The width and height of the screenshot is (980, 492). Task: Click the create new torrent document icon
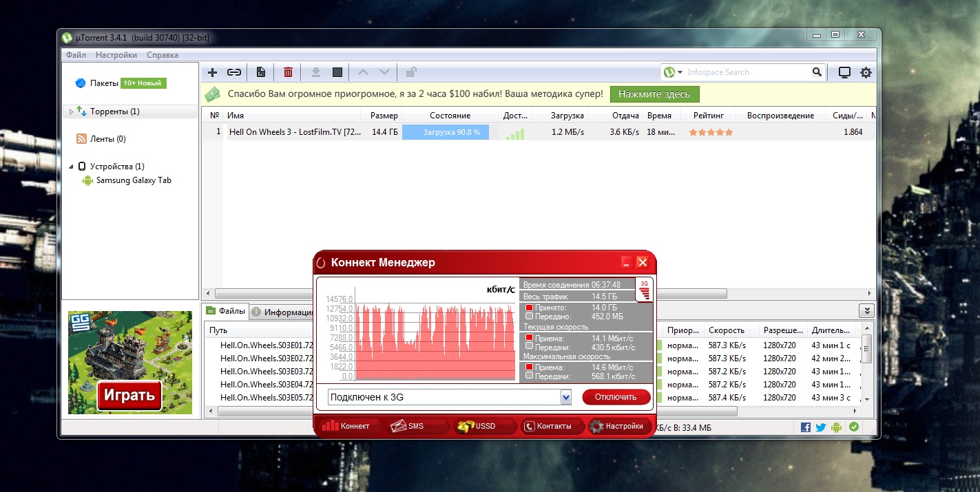[261, 72]
